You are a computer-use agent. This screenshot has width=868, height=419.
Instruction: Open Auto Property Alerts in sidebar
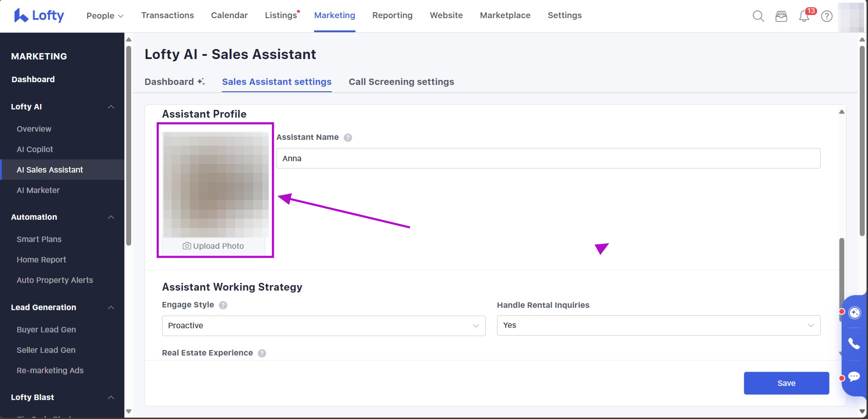[x=55, y=280]
